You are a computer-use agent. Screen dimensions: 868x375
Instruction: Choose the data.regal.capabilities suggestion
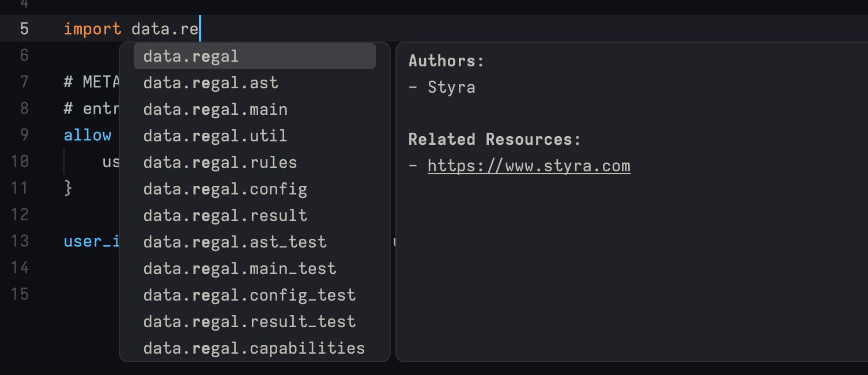click(254, 348)
